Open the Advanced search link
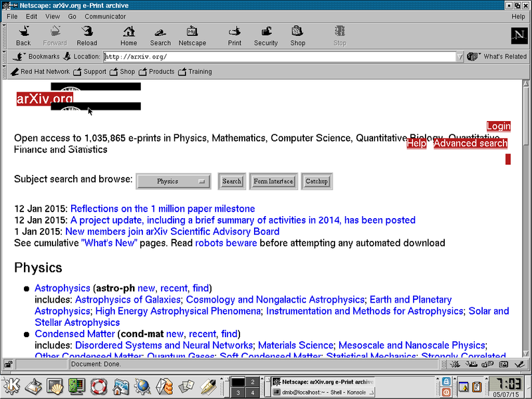This screenshot has height=399, width=532. click(470, 143)
